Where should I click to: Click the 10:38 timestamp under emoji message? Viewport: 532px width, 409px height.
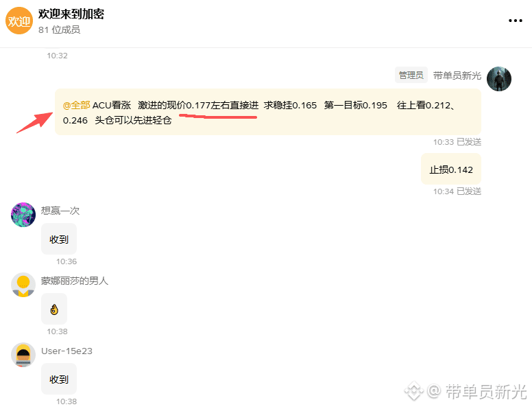[x=58, y=331]
